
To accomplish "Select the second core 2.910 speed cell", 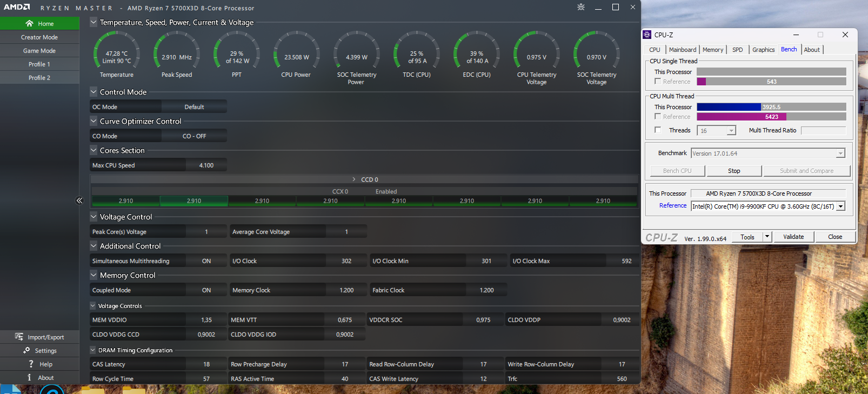I will click(x=194, y=201).
